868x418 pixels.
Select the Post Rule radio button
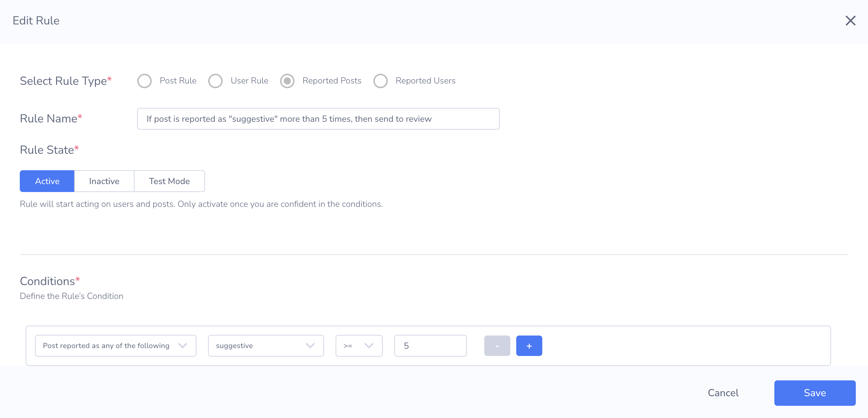pyautogui.click(x=144, y=81)
